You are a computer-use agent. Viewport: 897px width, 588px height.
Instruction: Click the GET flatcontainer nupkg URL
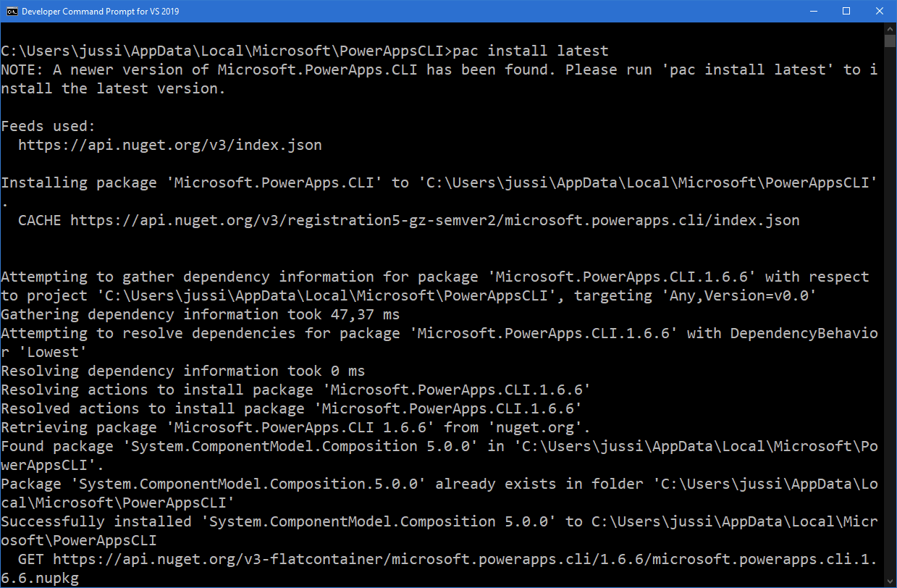[x=434, y=558]
